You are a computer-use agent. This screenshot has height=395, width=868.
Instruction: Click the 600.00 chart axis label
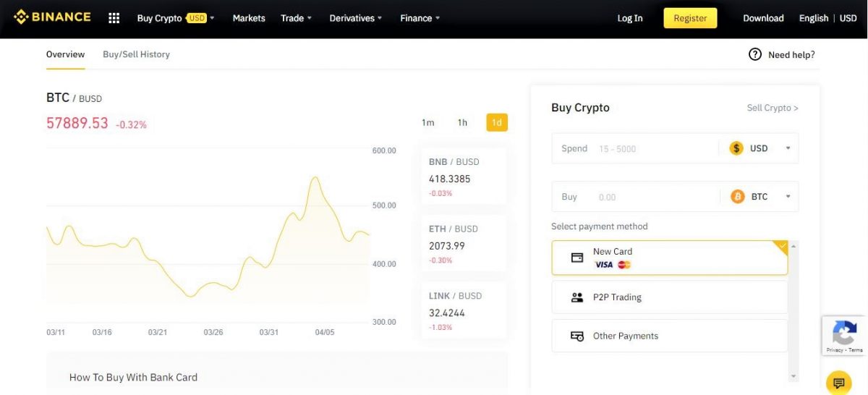(x=384, y=150)
